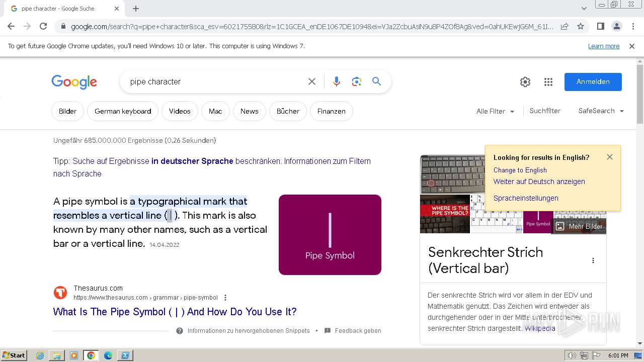Click the taskbar clock showing 6:01 PM

click(x=618, y=355)
